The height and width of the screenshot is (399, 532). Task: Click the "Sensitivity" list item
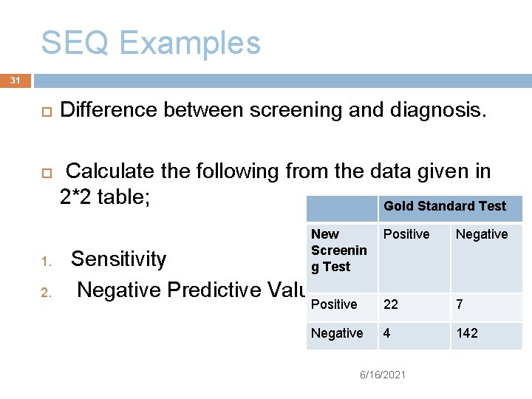[118, 259]
